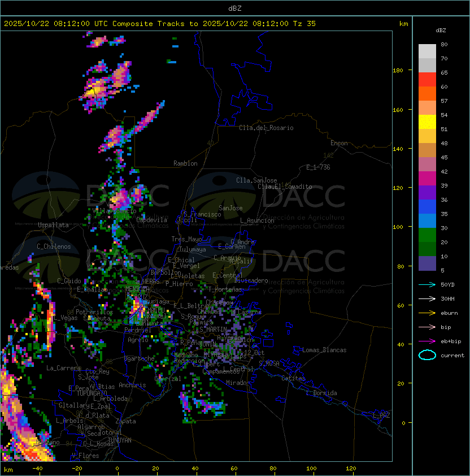470x476 pixels.
Task: Click the Clla.SanJose label
Action: pos(256,180)
